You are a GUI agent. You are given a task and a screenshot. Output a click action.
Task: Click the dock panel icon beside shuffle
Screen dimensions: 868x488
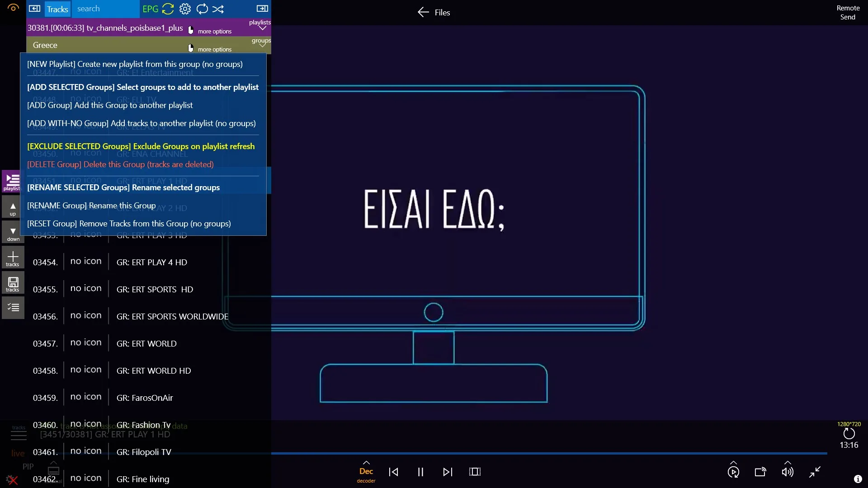[262, 9]
